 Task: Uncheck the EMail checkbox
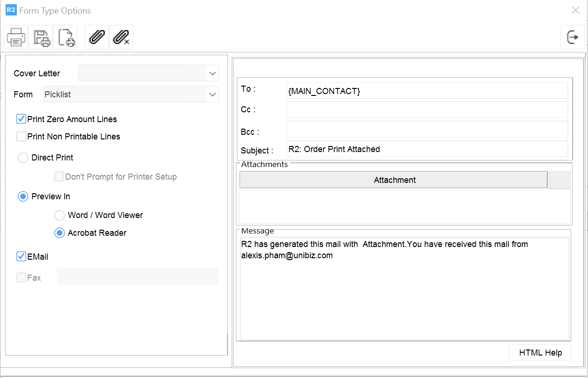coord(21,256)
